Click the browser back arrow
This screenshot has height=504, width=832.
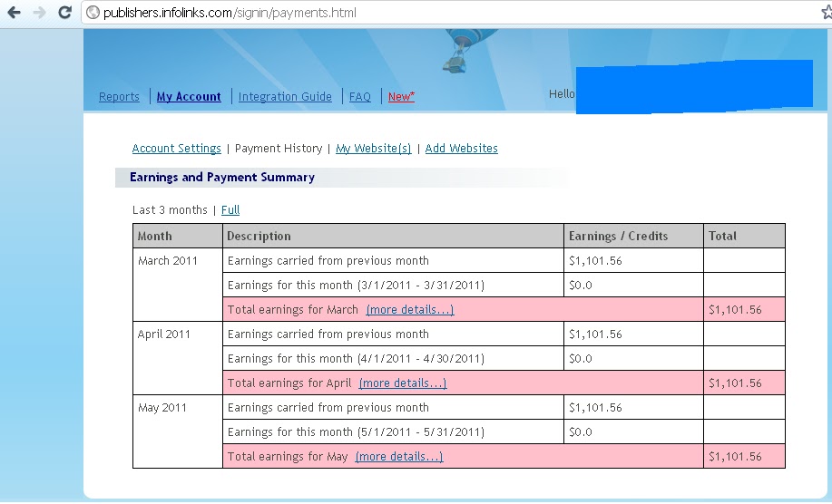[x=14, y=12]
